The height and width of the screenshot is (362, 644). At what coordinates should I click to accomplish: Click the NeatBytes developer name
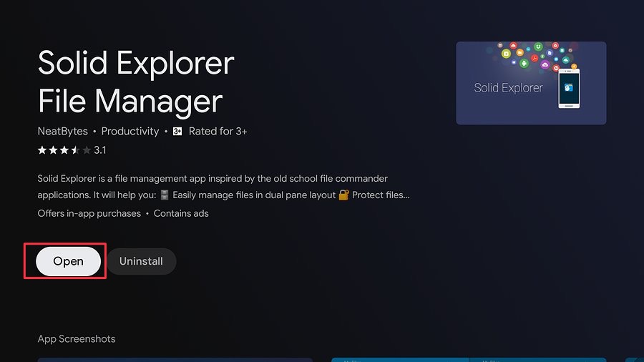pyautogui.click(x=62, y=132)
